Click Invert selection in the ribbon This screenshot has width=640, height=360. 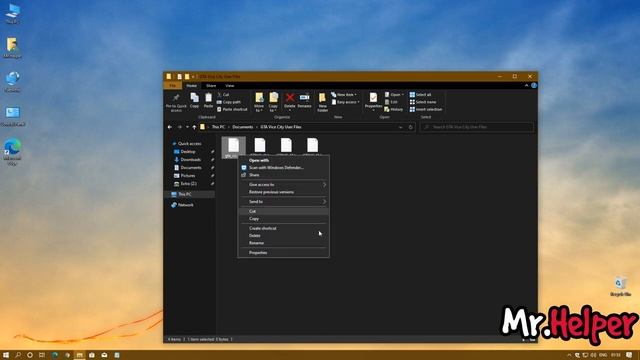pos(426,109)
